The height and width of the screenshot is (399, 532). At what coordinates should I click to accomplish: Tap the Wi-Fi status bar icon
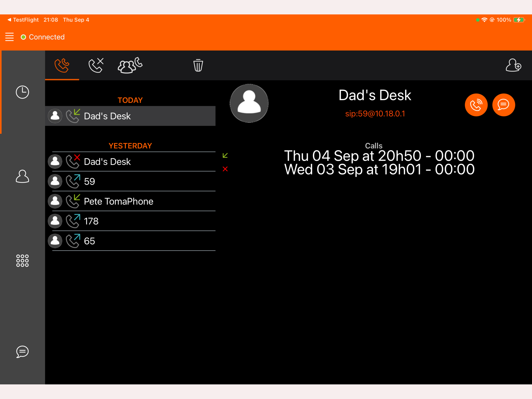pos(484,20)
